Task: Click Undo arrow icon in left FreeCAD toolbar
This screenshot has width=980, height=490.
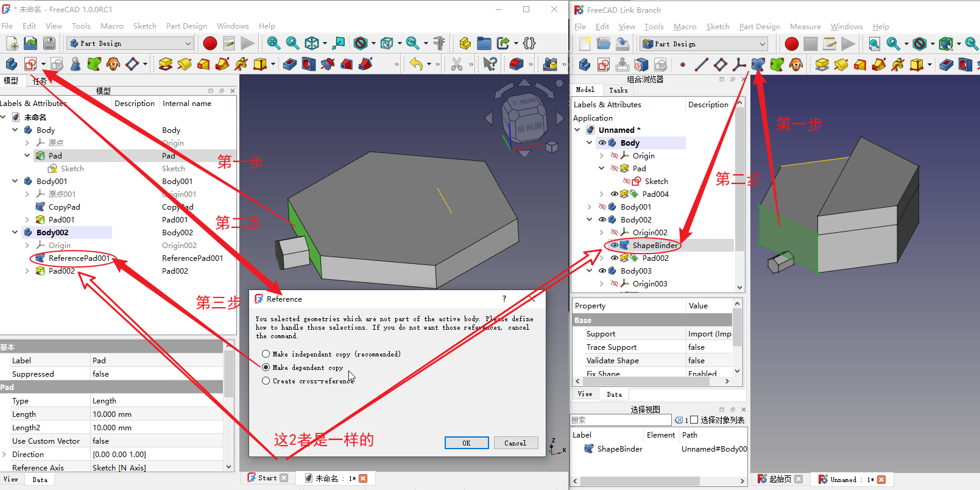Action: [x=416, y=63]
